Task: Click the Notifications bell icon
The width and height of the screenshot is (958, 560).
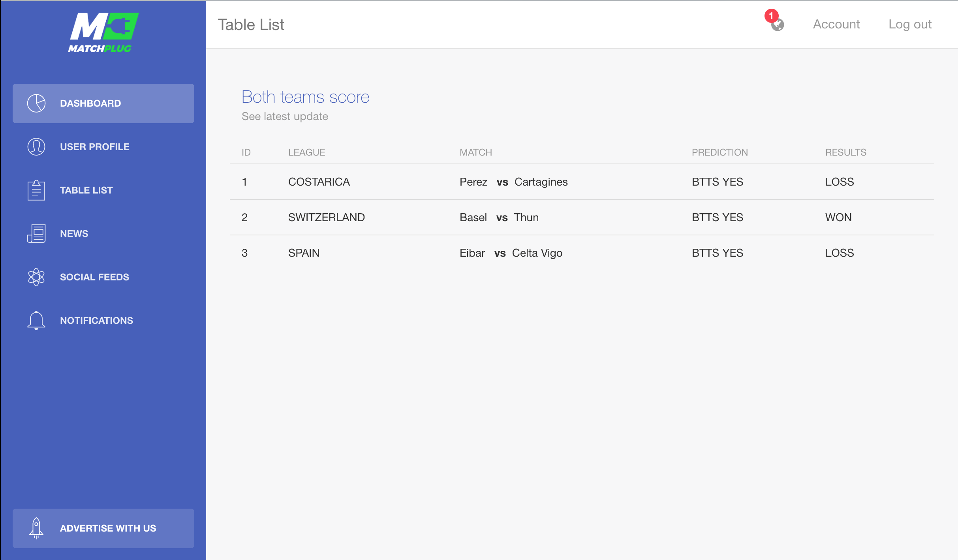Action: (x=36, y=320)
